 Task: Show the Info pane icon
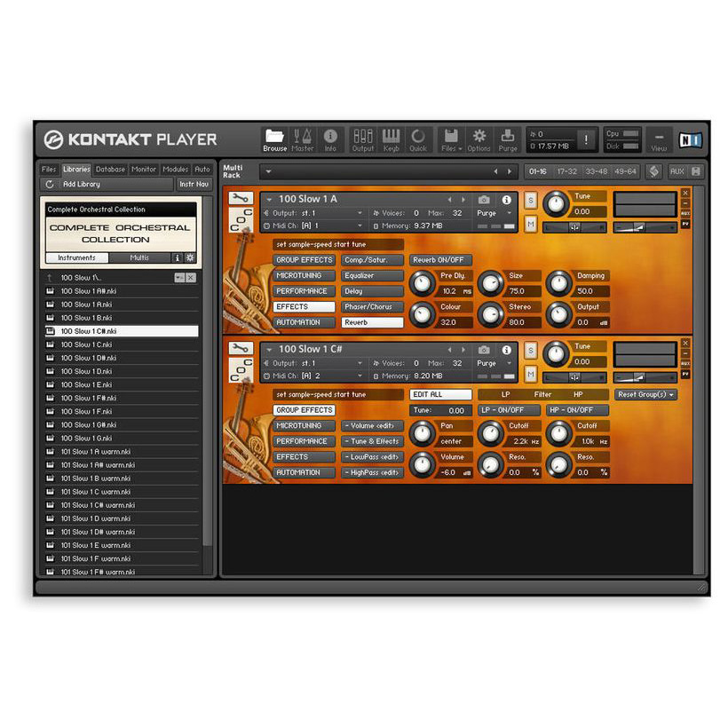pos(330,140)
